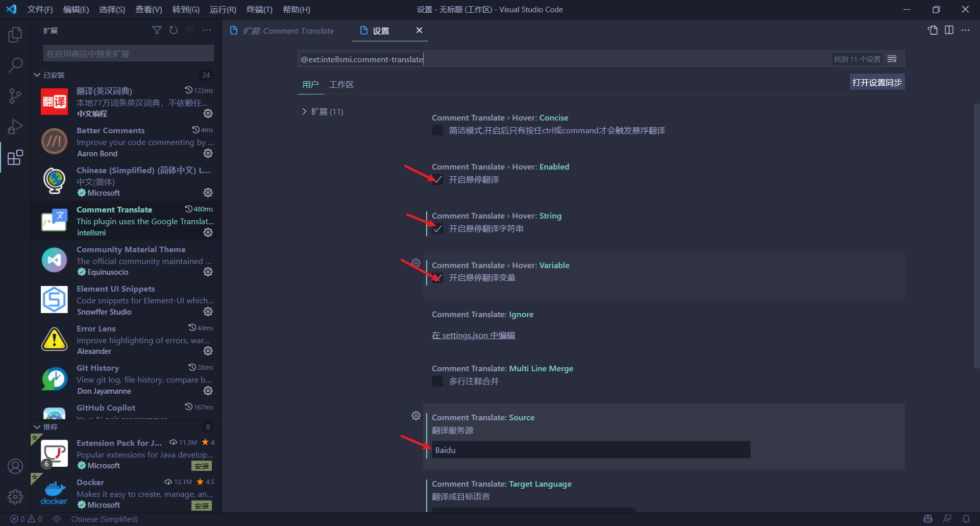The width and height of the screenshot is (980, 526).
Task: Clear settings search filter icon
Action: pos(892,59)
